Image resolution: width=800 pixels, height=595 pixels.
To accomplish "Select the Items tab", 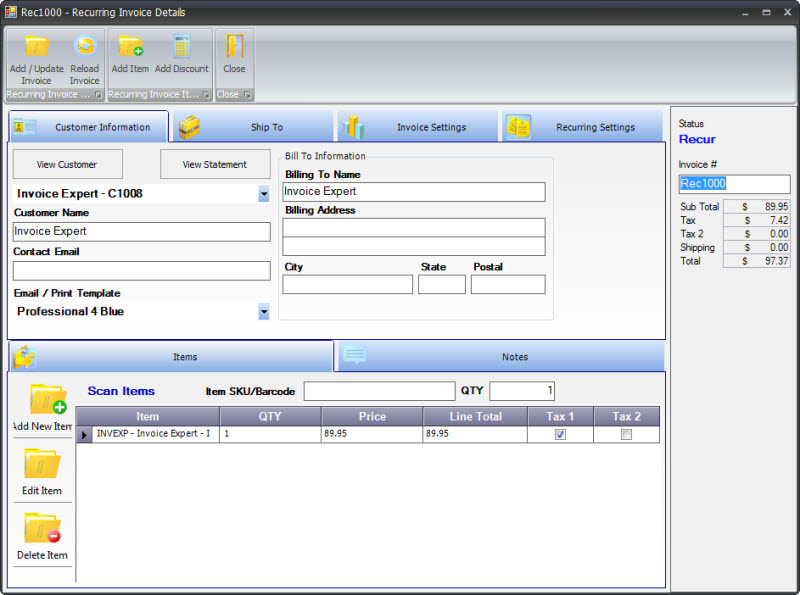I will coord(171,357).
